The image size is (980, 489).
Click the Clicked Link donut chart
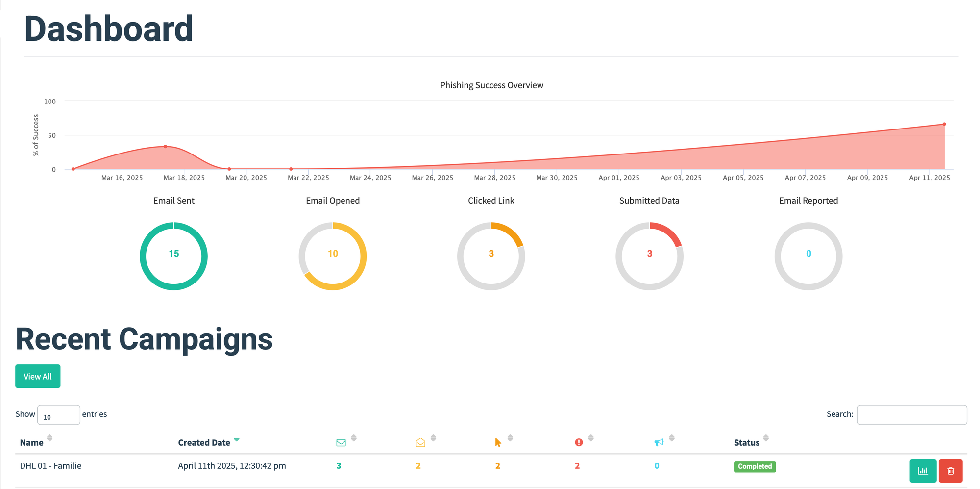click(491, 256)
